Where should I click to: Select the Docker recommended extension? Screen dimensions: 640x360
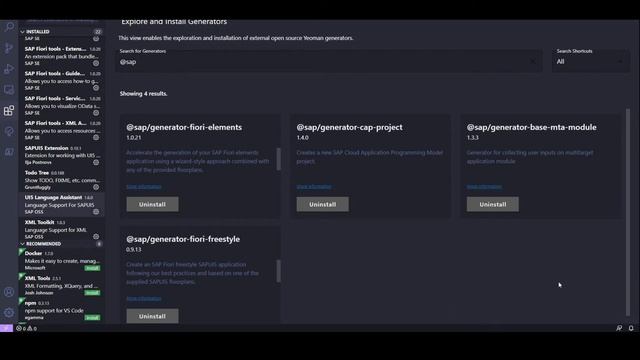[61, 260]
